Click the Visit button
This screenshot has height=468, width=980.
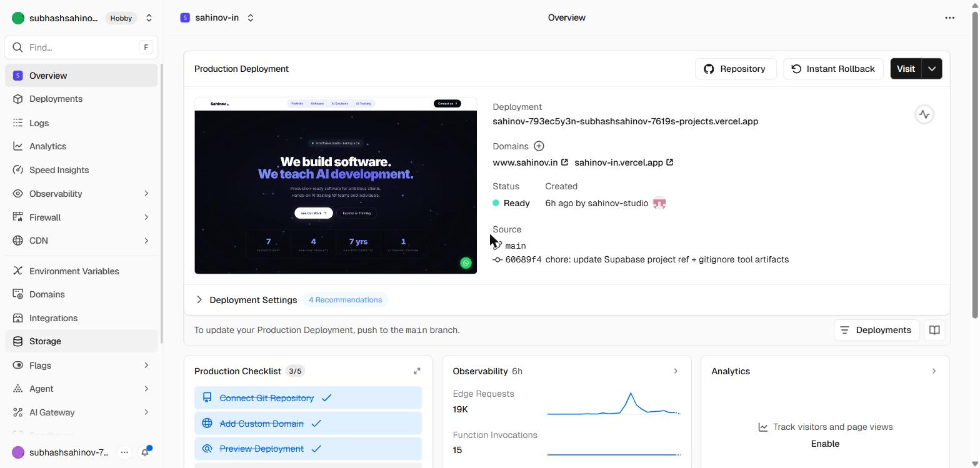[x=906, y=69]
